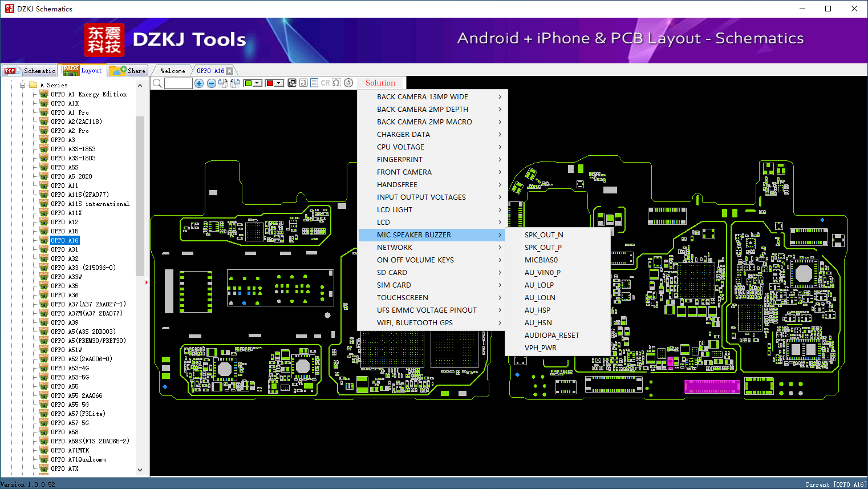Click the OPPO A55 5G file icon
The width and height of the screenshot is (868, 489).
[x=44, y=405]
